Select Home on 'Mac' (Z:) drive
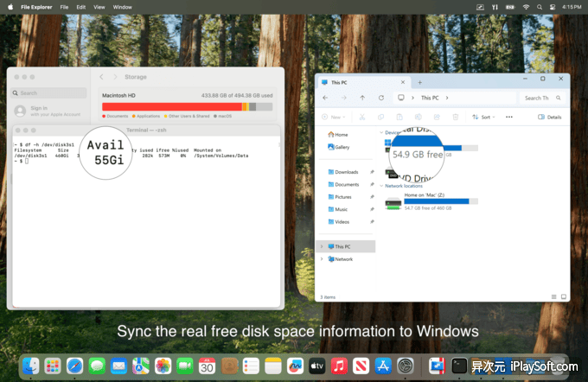The height and width of the screenshot is (382, 588). pos(431,201)
